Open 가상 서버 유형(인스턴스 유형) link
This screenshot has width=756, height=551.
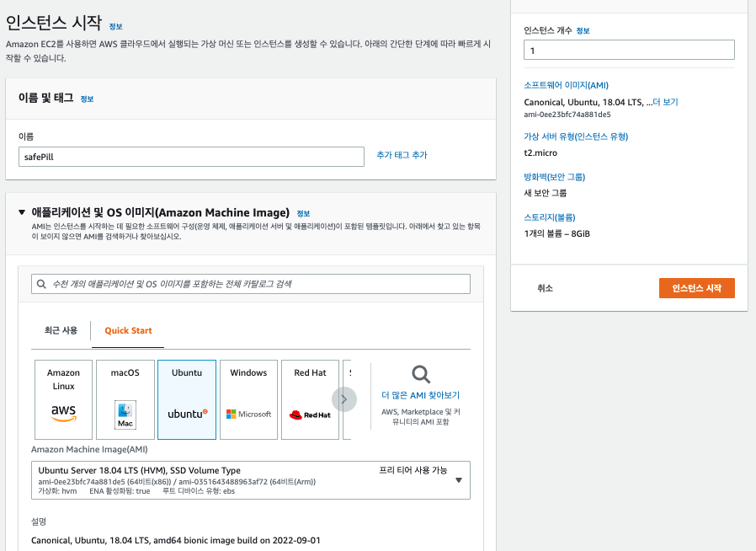tap(576, 136)
